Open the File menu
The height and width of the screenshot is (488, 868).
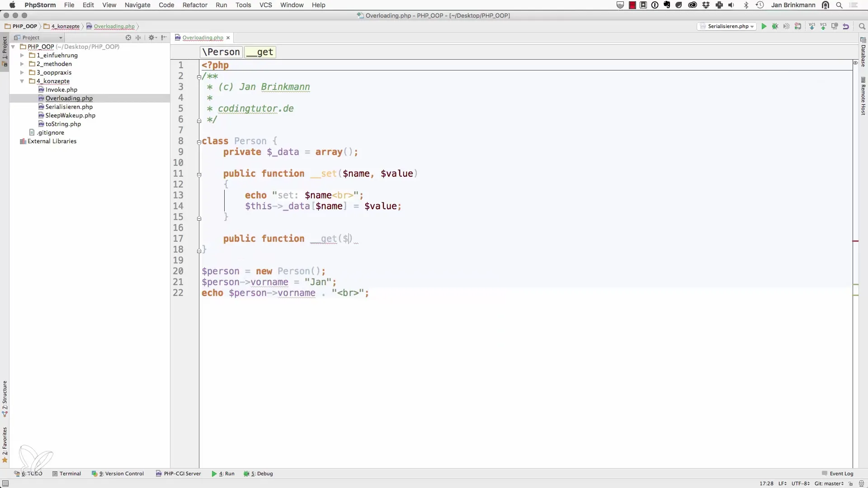[69, 5]
